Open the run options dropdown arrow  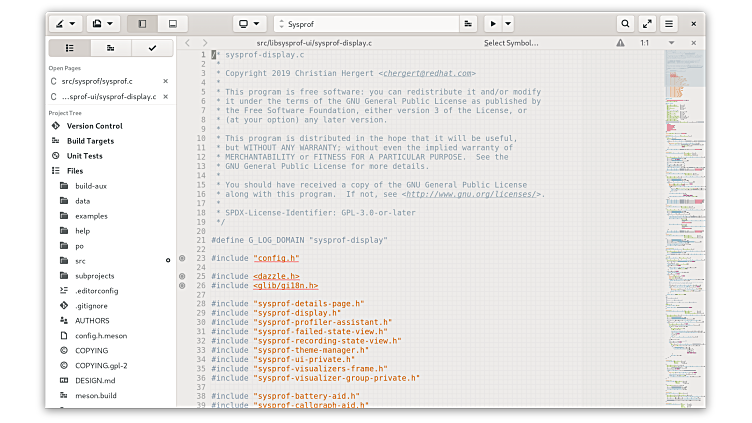[508, 23]
